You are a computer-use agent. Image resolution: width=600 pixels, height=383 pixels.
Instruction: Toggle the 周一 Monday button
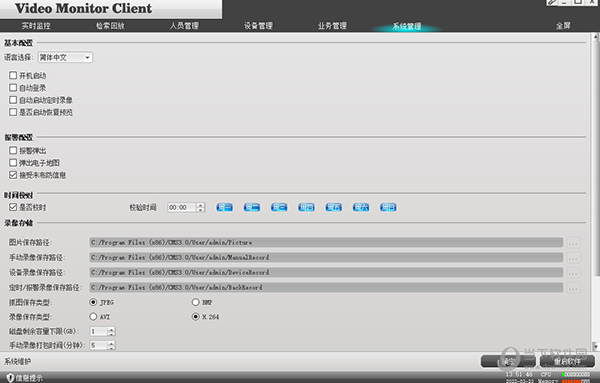click(x=225, y=207)
